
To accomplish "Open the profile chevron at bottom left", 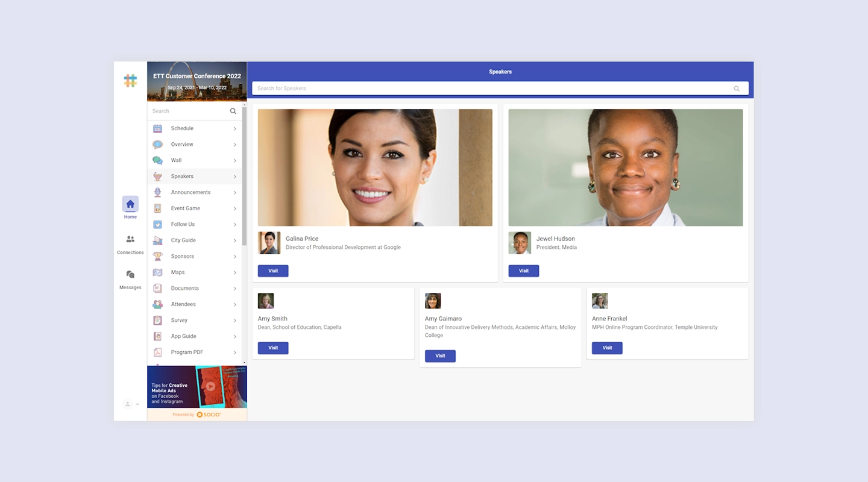I will point(137,404).
